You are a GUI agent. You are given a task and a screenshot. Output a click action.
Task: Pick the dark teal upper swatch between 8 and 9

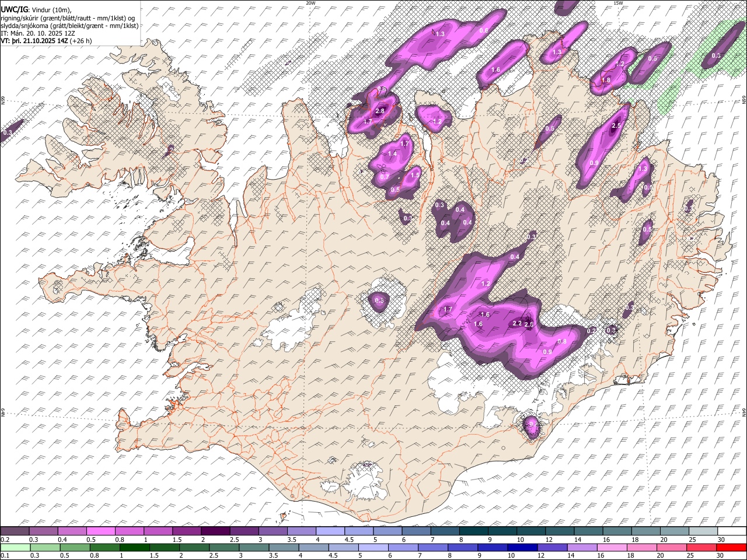point(474,531)
